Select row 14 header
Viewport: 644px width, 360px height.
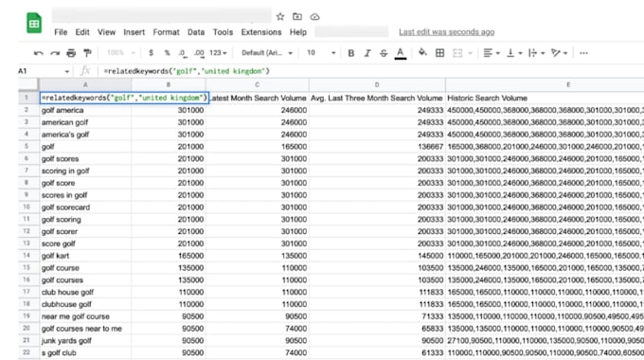click(27, 256)
